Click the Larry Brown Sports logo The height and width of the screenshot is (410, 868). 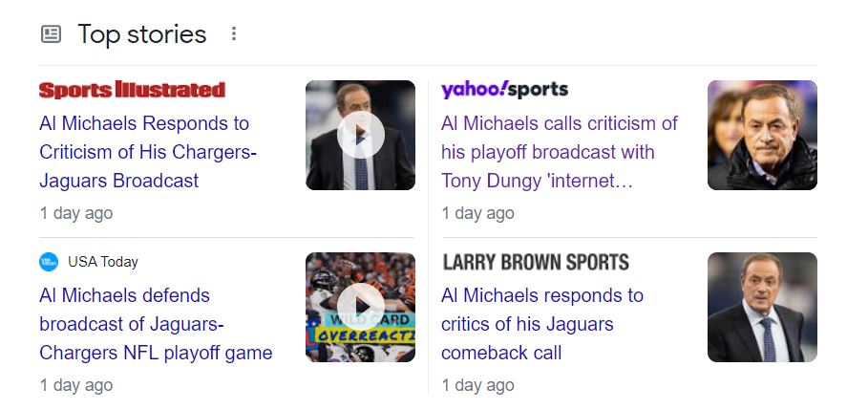536,262
